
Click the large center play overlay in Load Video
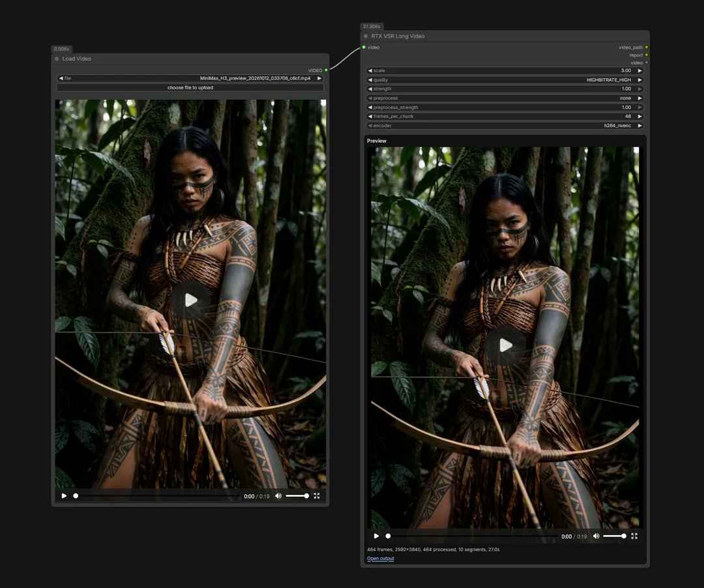point(191,301)
